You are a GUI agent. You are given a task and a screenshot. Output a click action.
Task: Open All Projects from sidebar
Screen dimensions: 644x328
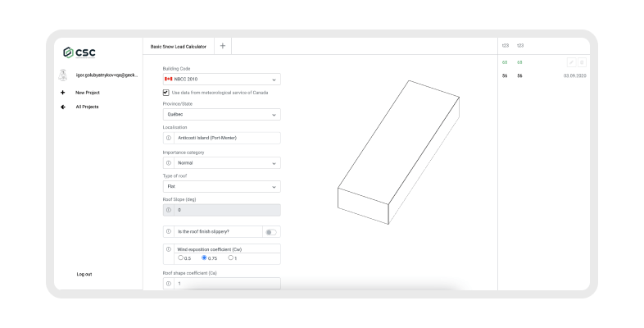click(87, 107)
